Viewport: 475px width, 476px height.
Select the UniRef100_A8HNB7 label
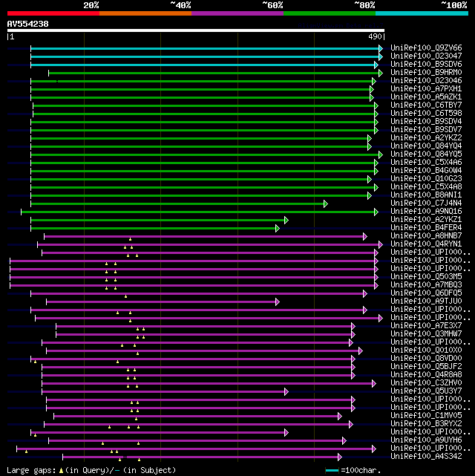click(426, 236)
